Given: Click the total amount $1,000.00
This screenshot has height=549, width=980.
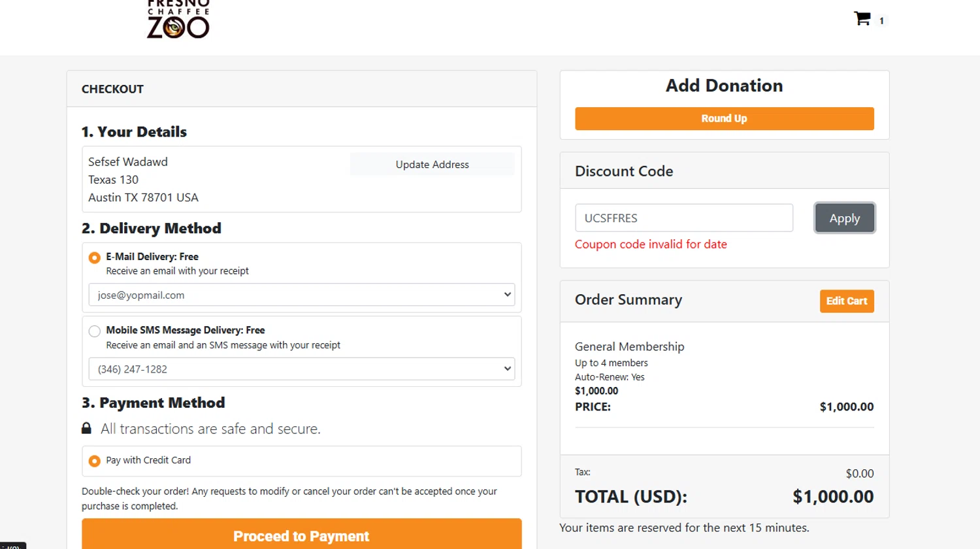Looking at the screenshot, I should (x=833, y=497).
